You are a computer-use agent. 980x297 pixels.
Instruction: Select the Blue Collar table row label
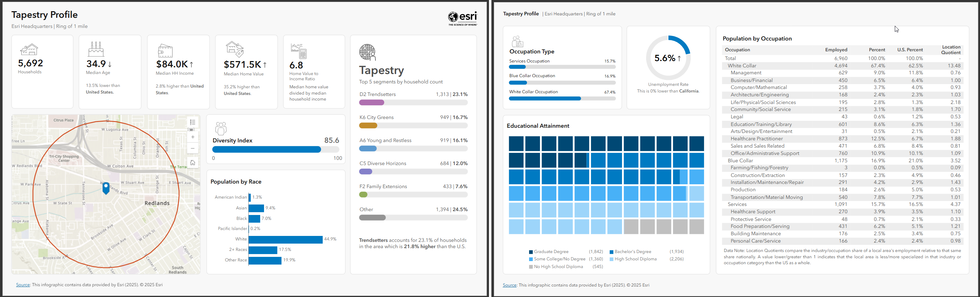click(x=740, y=161)
